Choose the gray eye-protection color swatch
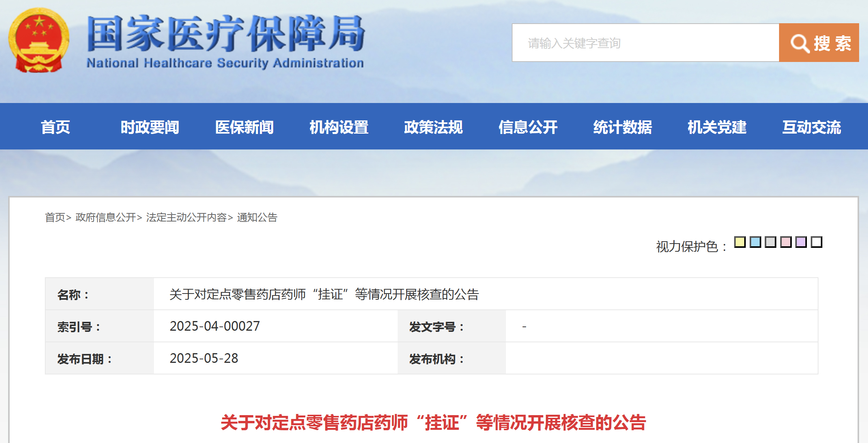Image resolution: width=868 pixels, height=443 pixels. (771, 242)
